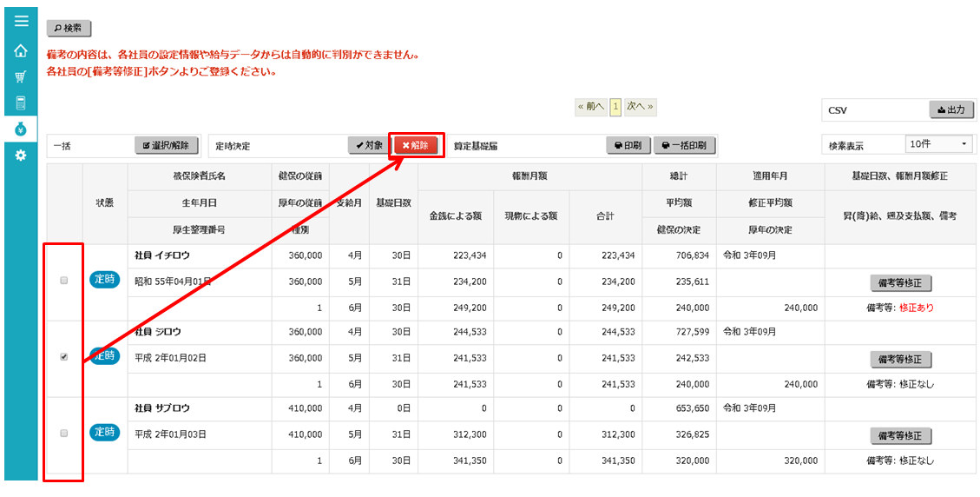Uncheck the checkbox for 社員 ジロウ
Image resolution: width=980 pixels, height=497 pixels.
[x=63, y=356]
